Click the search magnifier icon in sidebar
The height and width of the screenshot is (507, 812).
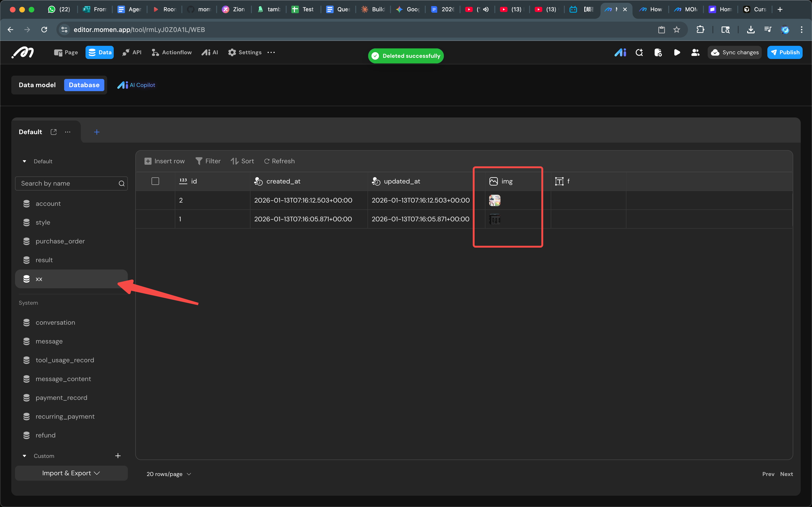click(121, 183)
